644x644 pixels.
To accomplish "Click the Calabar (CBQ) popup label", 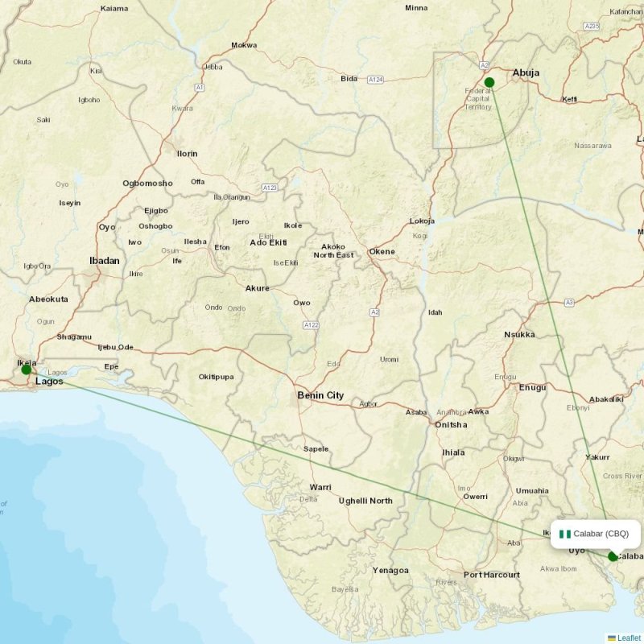I will point(601,534).
